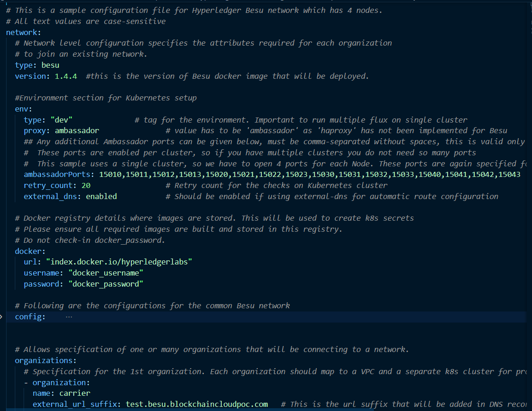The image size is (532, 411).
Task: Click the 'env:' key
Action: [24, 109]
